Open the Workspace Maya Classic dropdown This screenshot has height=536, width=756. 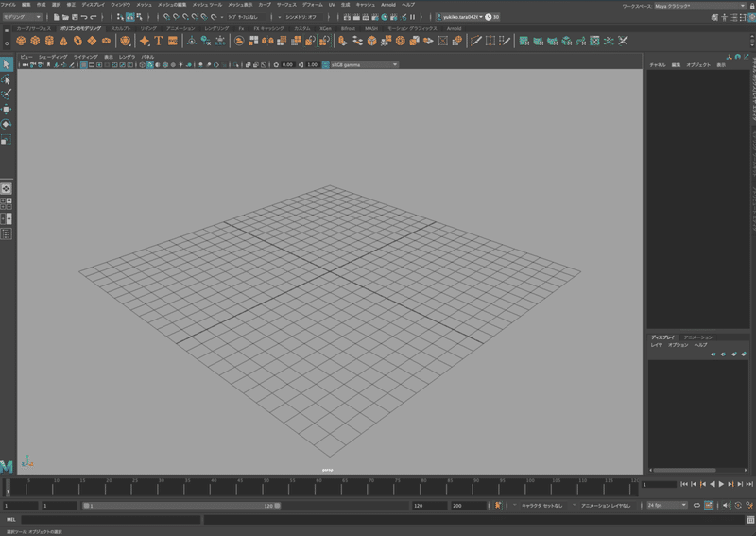[699, 6]
